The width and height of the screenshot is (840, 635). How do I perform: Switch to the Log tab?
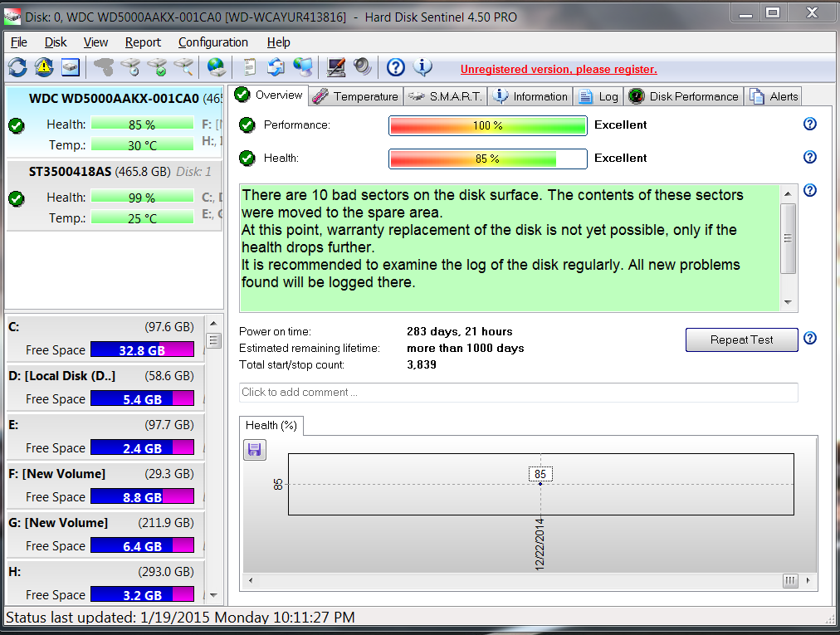[598, 96]
